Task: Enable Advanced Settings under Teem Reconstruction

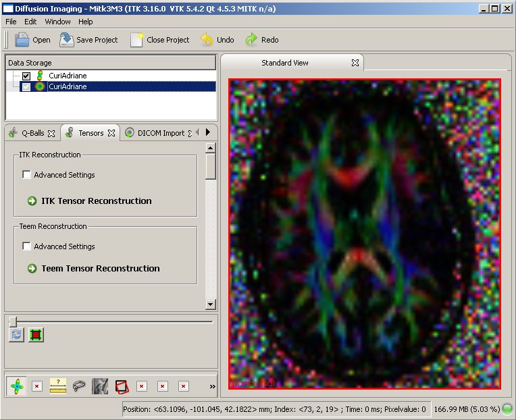Action: [x=26, y=246]
